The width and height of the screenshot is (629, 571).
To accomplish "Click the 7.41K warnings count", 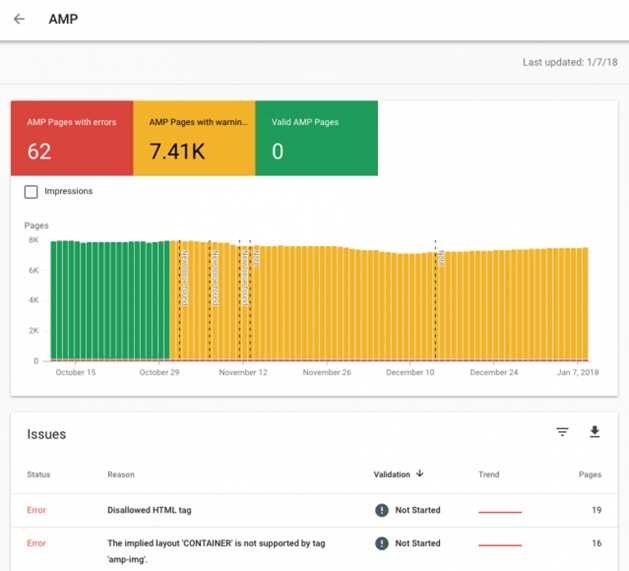I will 177,152.
